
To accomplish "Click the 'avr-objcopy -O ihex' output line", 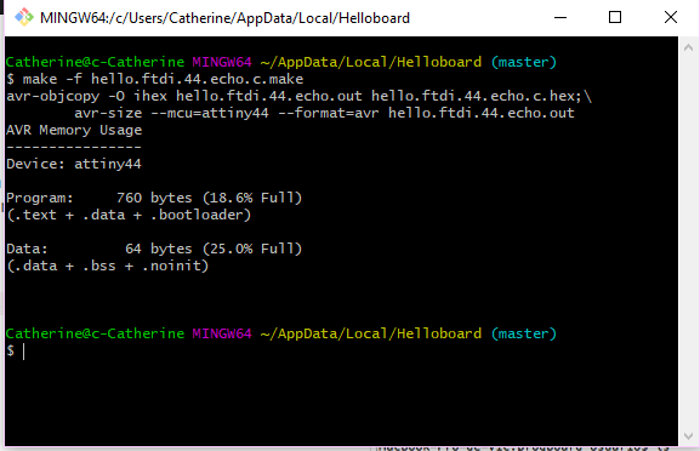I will coord(299,96).
